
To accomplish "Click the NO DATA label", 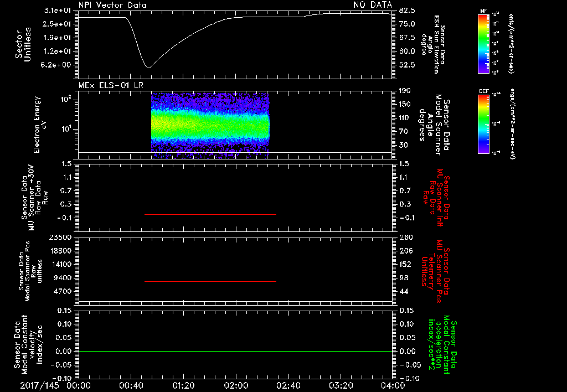I will click(373, 4).
